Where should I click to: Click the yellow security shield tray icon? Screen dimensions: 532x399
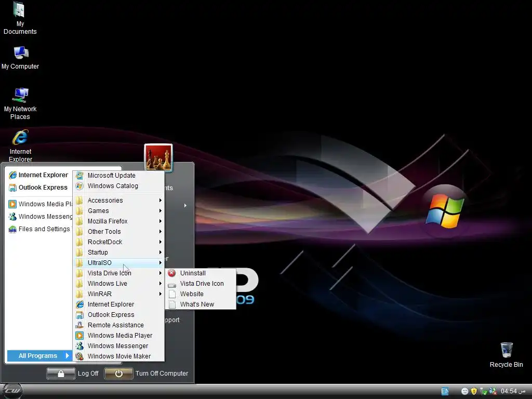tap(474, 391)
